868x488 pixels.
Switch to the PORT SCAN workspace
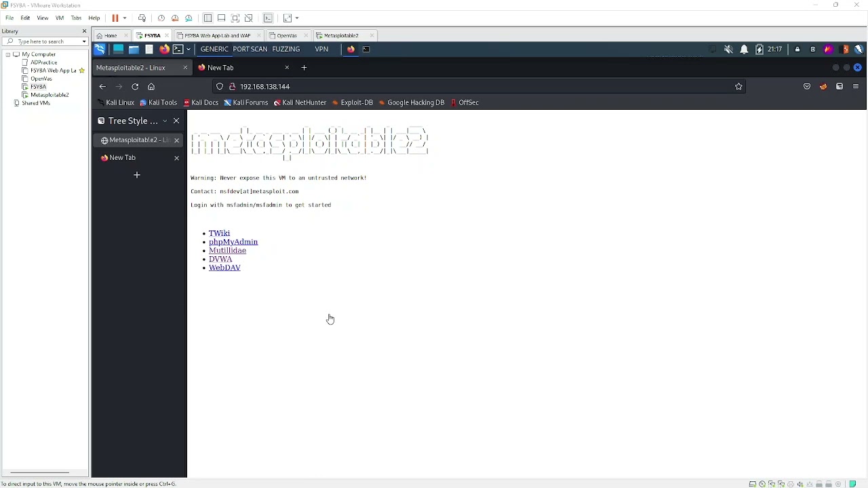pyautogui.click(x=250, y=49)
